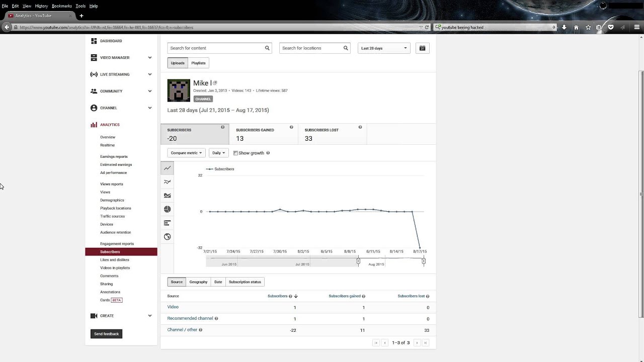Select the Date dimension tab
The width and height of the screenshot is (644, 362).
pos(218,282)
